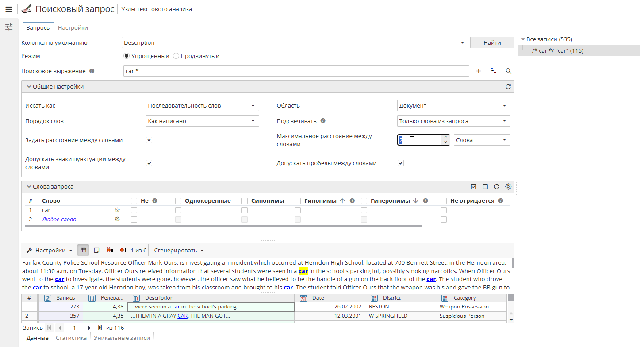This screenshot has width=644, height=347.
Task: Check Гипонимы header checkbox
Action: [x=298, y=201]
